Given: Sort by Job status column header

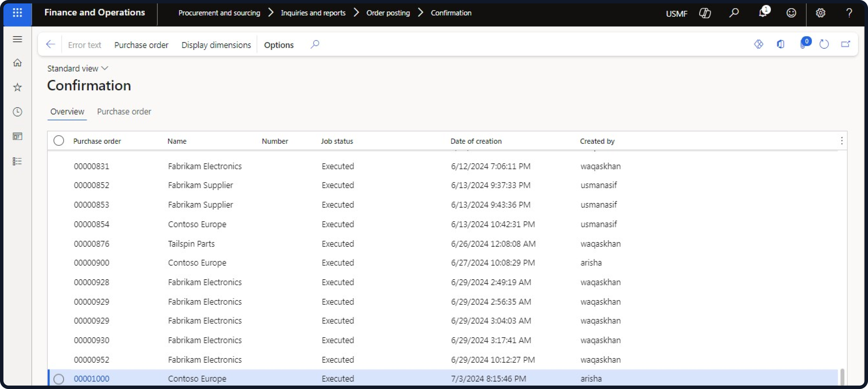Looking at the screenshot, I should coord(337,141).
